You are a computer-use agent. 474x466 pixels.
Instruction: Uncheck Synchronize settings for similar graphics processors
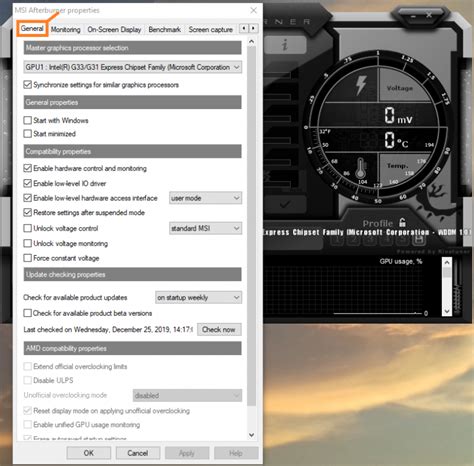point(28,85)
